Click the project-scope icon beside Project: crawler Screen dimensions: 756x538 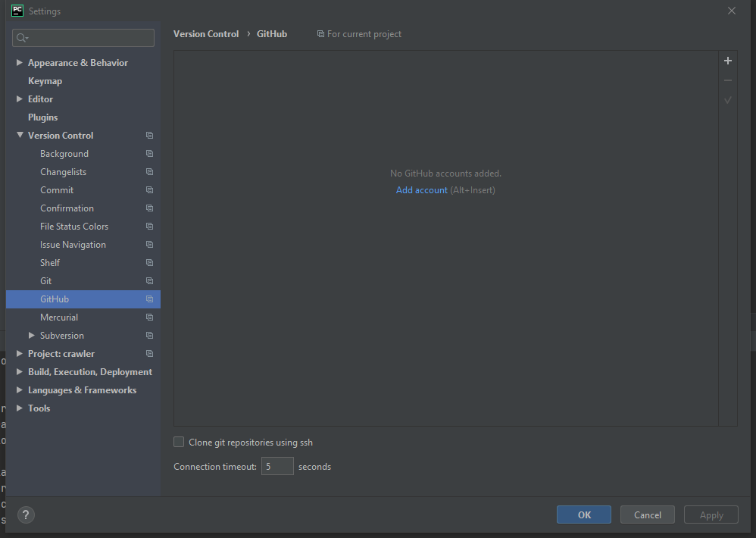pyautogui.click(x=149, y=354)
